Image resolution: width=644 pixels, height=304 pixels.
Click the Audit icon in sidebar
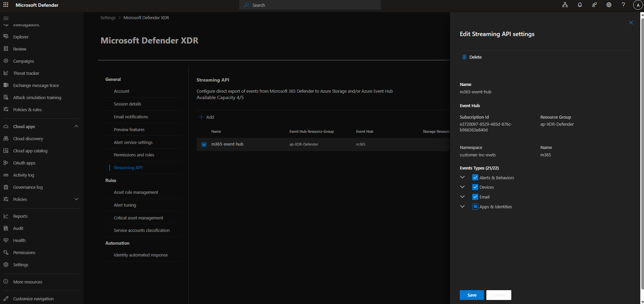[6, 228]
